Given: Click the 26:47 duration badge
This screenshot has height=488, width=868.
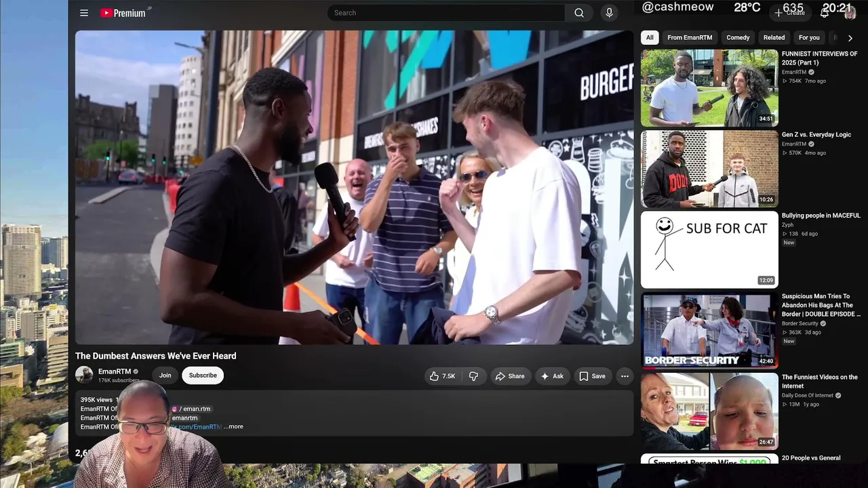Looking at the screenshot, I should click(766, 442).
